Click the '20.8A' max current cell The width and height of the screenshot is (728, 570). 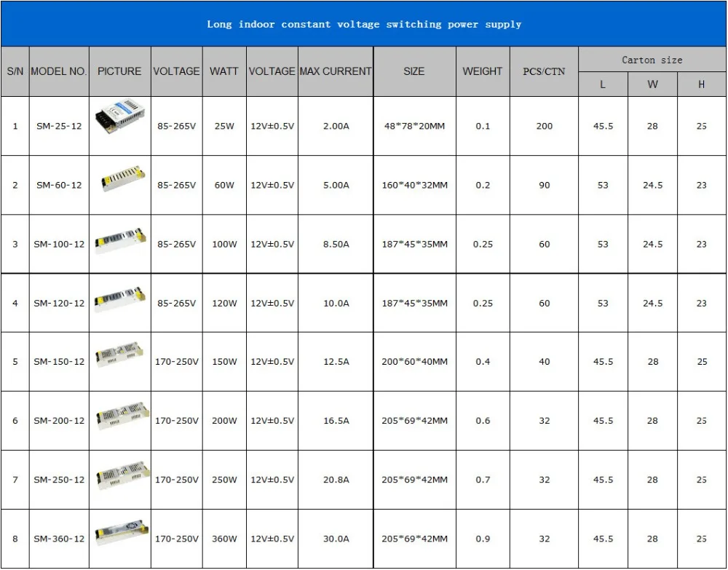(336, 480)
